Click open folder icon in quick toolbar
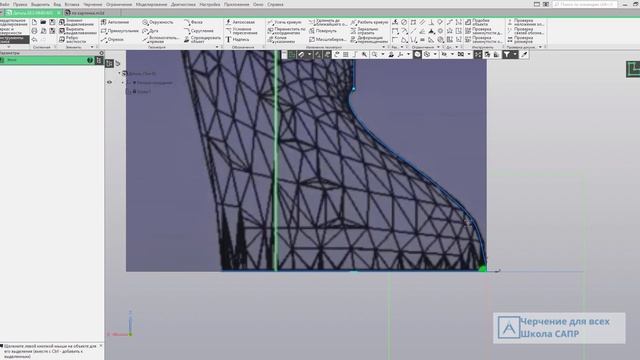 coord(43,22)
